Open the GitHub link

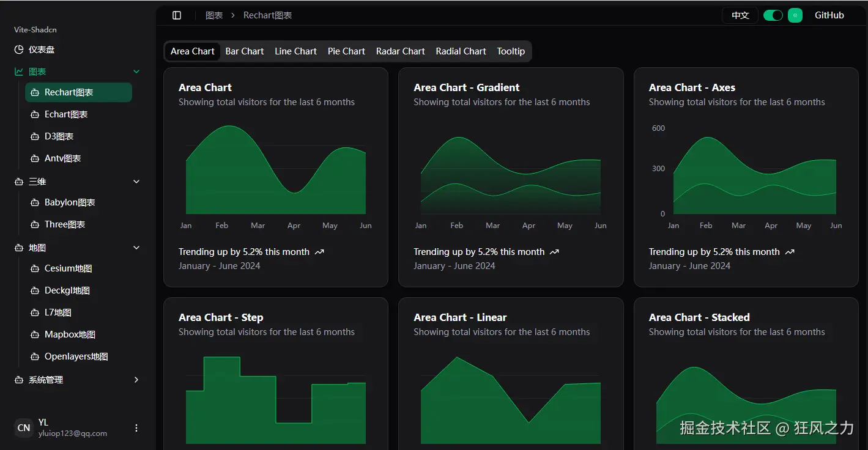[x=829, y=15]
